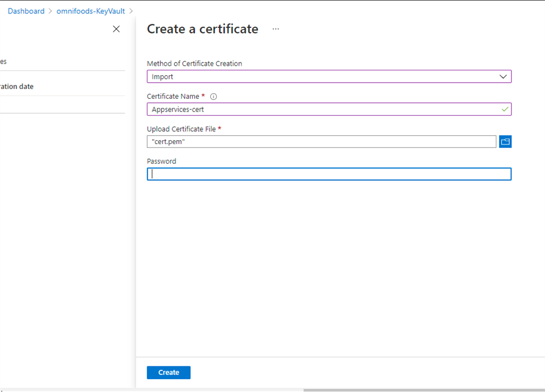Focus the Password input field
545x392 pixels.
329,174
